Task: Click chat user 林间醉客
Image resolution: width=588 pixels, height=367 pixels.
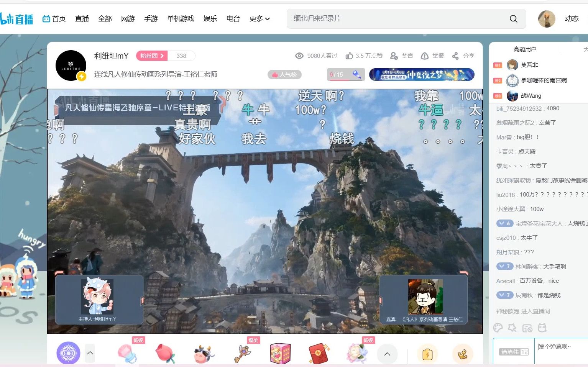Action: click(527, 267)
